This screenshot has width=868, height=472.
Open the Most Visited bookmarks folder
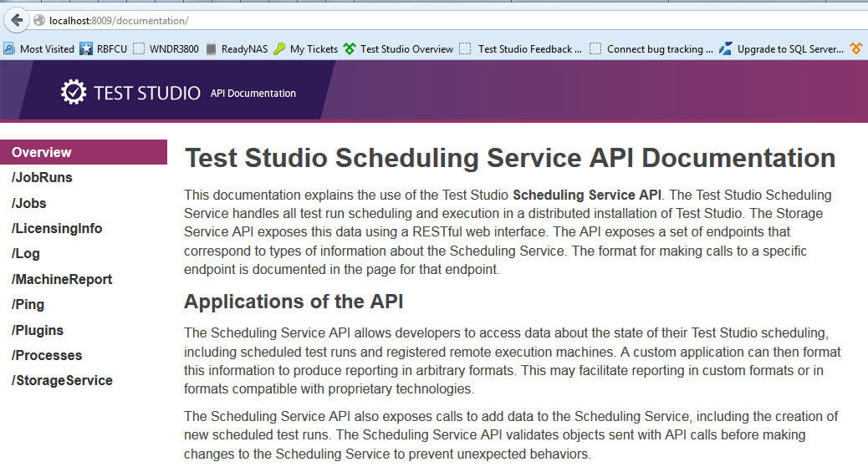38,48
